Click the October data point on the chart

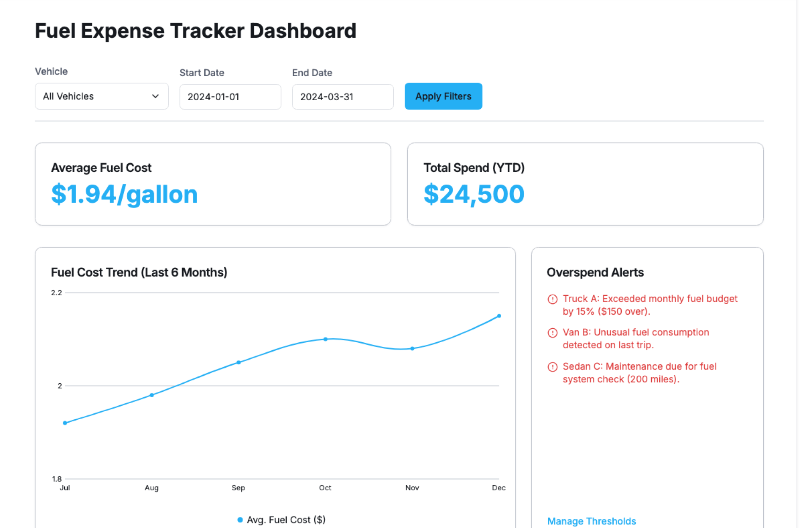point(325,339)
